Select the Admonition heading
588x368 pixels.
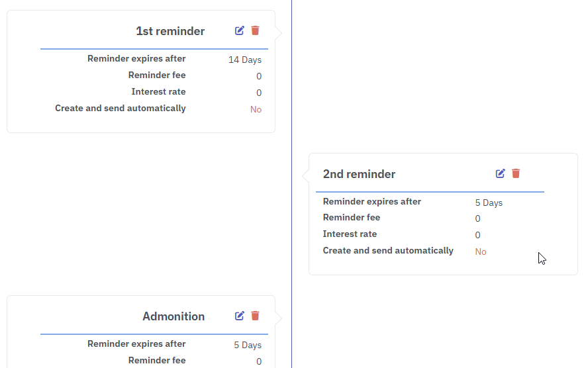tap(173, 316)
